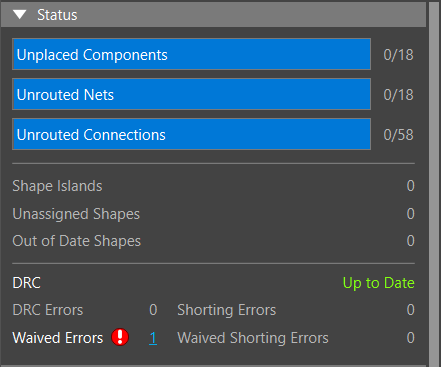Click the DRC section heading
The width and height of the screenshot is (441, 367).
click(x=26, y=283)
